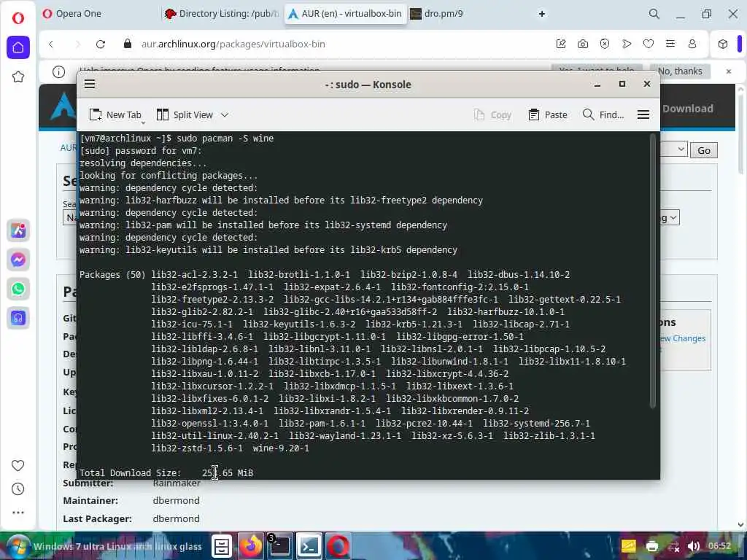Image resolution: width=747 pixels, height=560 pixels.
Task: Click the clock showing 06:52
Action: point(719,546)
